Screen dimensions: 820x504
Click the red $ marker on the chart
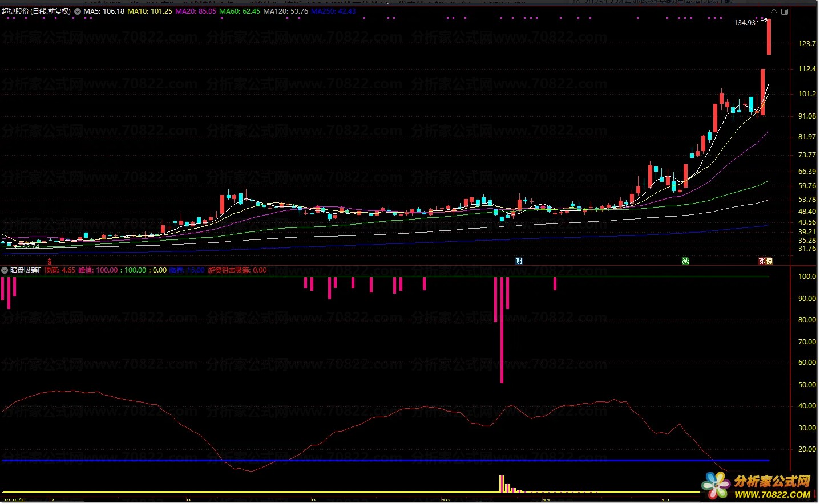tap(50, 262)
